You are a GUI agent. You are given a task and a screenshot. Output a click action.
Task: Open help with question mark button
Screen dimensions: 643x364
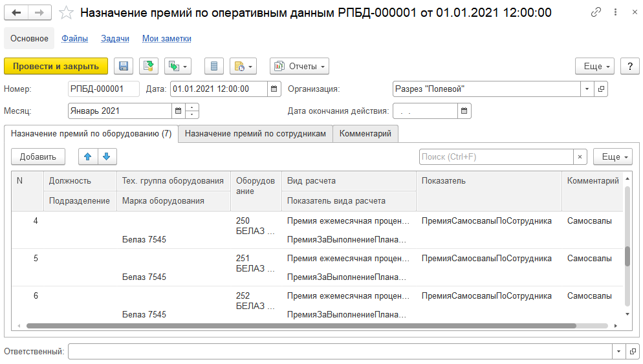630,66
